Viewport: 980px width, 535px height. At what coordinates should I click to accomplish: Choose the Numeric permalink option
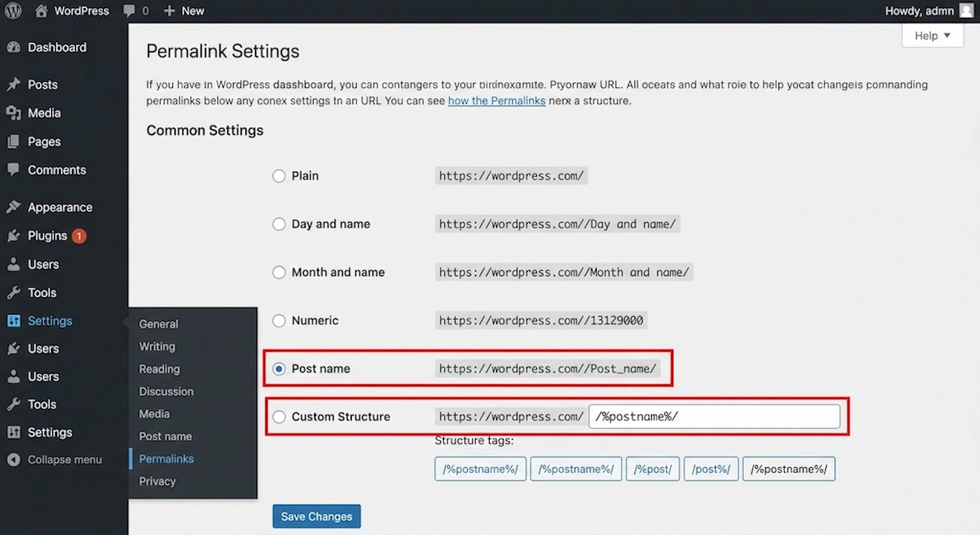point(279,321)
